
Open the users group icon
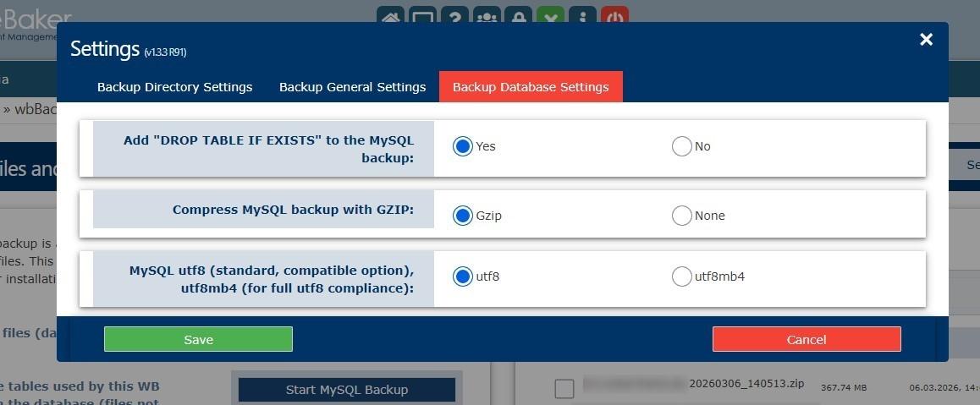tap(487, 16)
